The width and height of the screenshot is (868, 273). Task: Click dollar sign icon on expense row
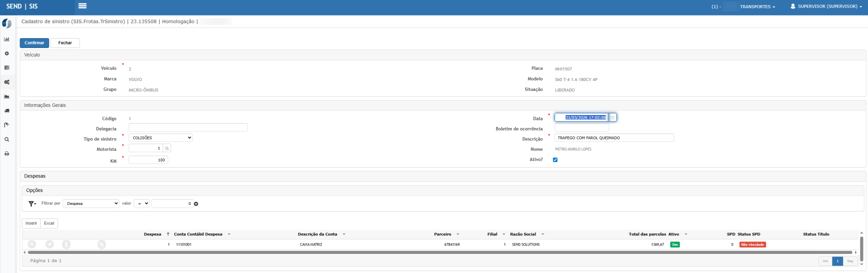(66, 245)
